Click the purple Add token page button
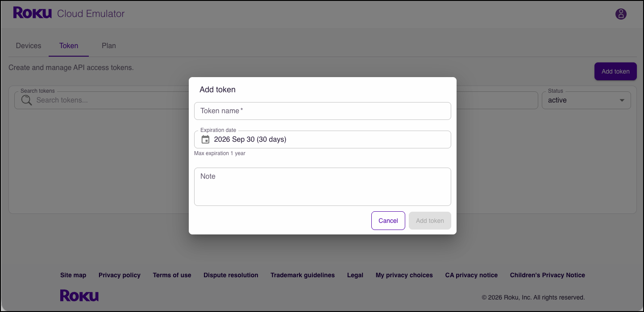The height and width of the screenshot is (312, 644). tap(615, 71)
